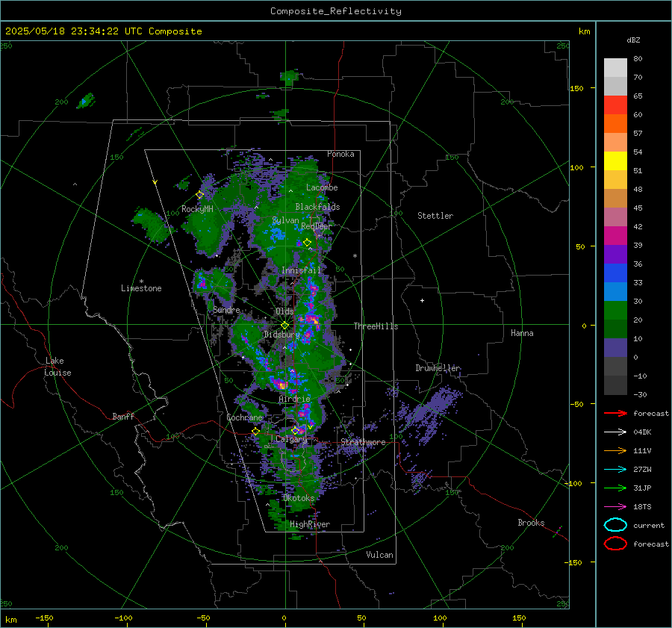Pick the topmost light gray swatch near 80
This screenshot has width=672, height=628.
[x=615, y=68]
